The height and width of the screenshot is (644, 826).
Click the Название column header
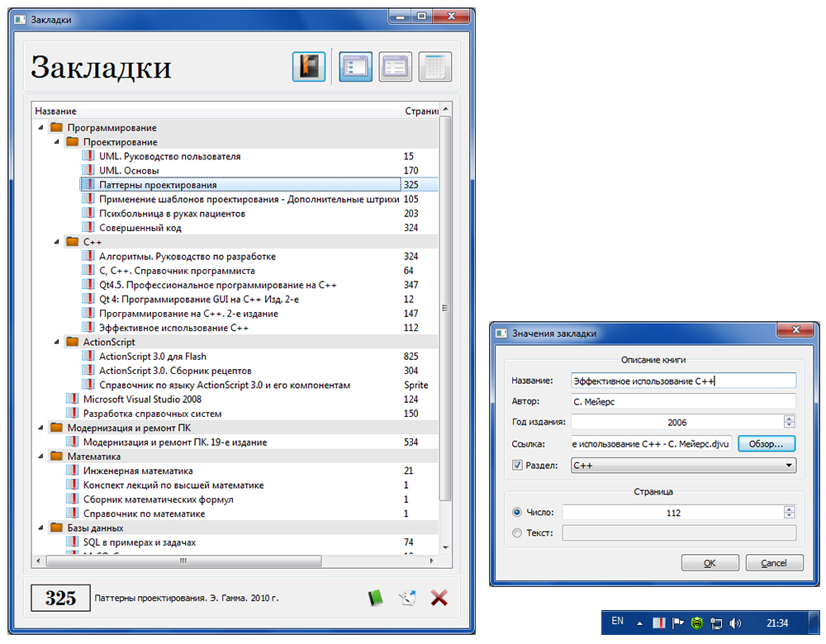click(216, 111)
